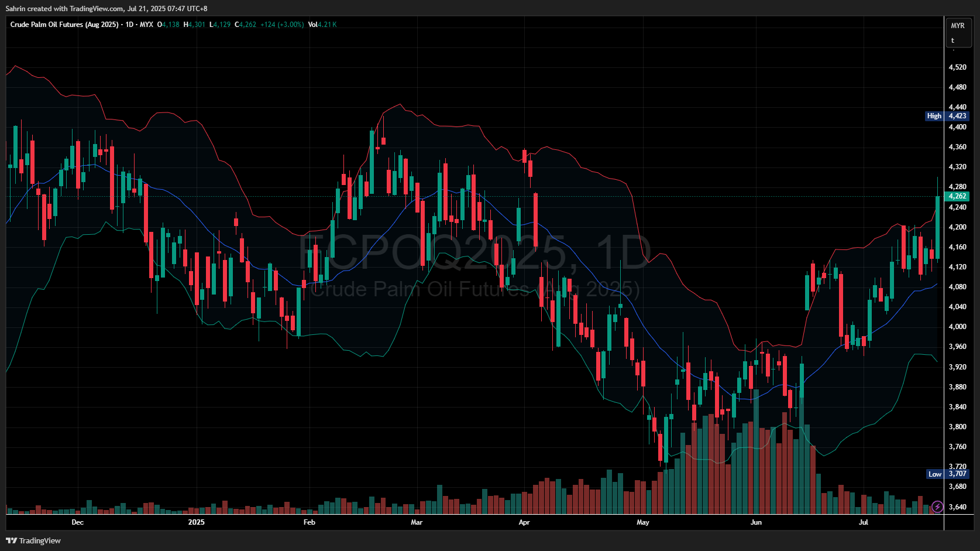980x551 pixels.
Task: Click the 't' unit label below MYR
Action: click(953, 40)
